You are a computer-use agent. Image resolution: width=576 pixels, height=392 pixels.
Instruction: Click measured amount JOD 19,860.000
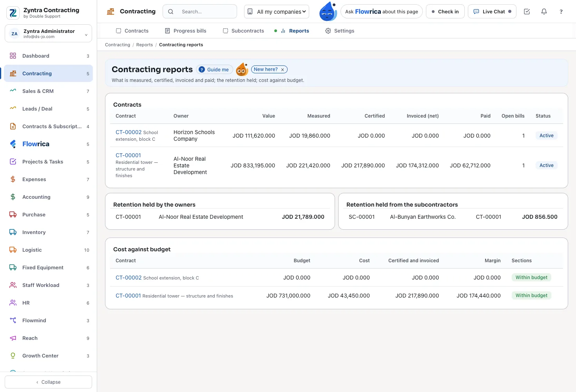click(x=310, y=136)
